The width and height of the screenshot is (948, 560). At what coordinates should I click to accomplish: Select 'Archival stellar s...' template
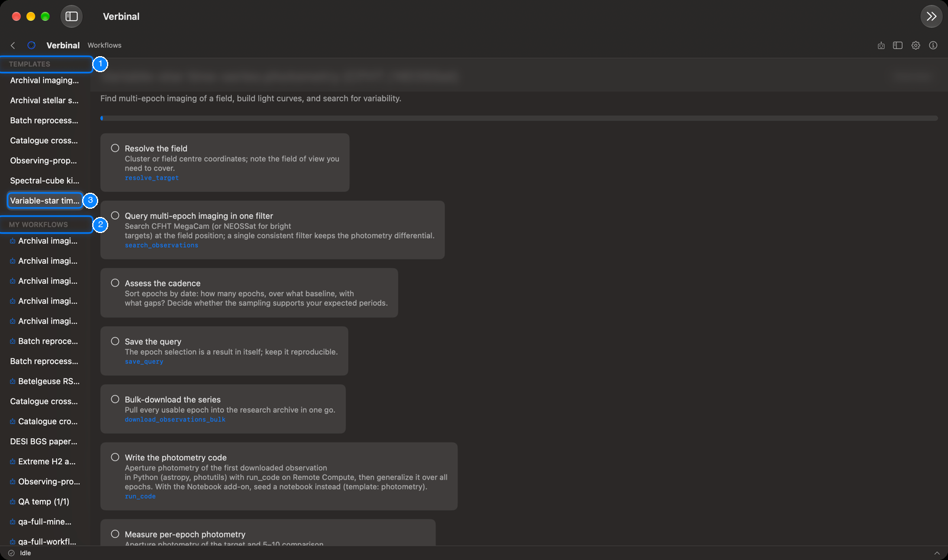pyautogui.click(x=44, y=101)
